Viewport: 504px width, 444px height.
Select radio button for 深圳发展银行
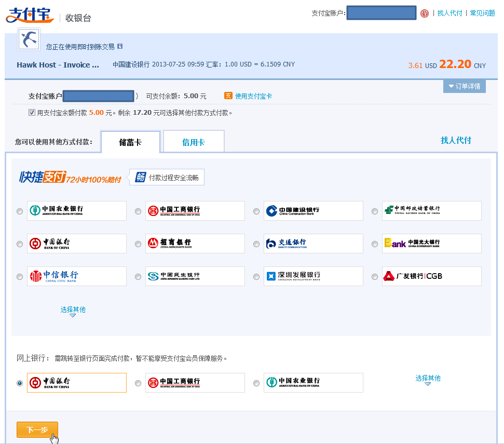point(256,276)
